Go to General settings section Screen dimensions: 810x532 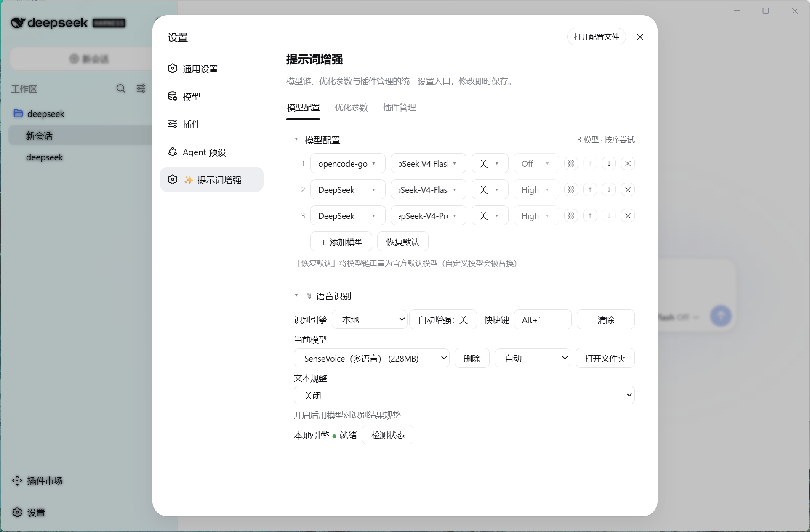click(x=211, y=69)
